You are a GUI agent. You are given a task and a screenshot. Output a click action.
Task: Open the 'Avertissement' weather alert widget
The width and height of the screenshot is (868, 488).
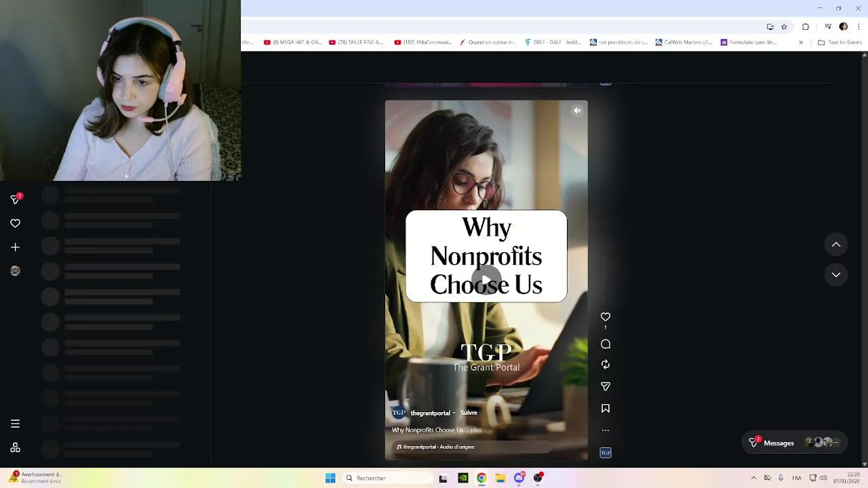point(34,478)
